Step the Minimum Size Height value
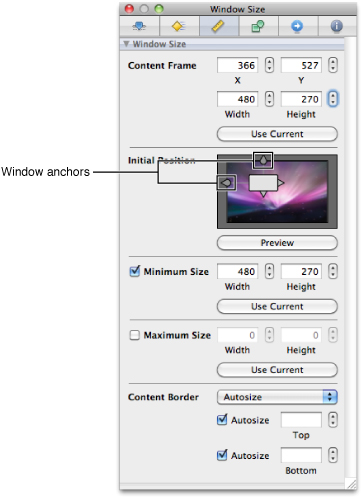 [333, 271]
